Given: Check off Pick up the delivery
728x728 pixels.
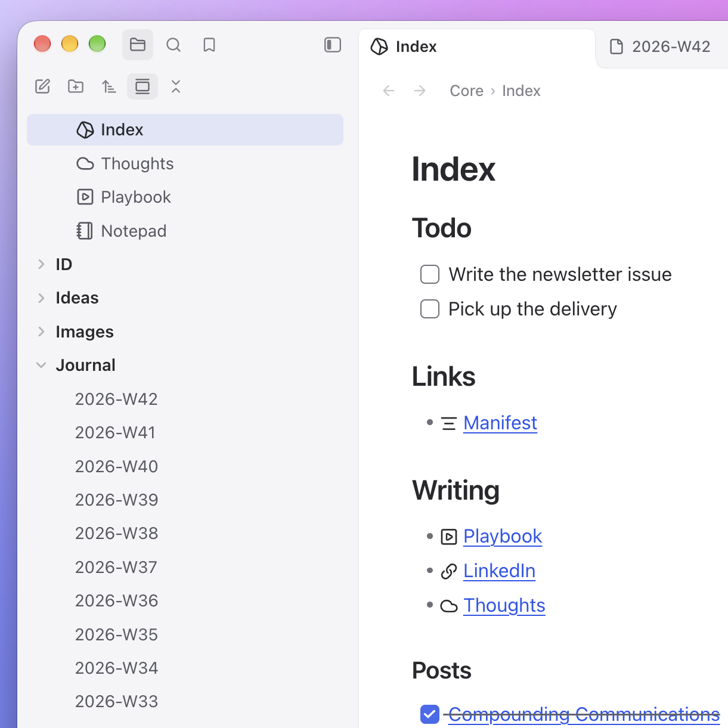Looking at the screenshot, I should (x=430, y=309).
